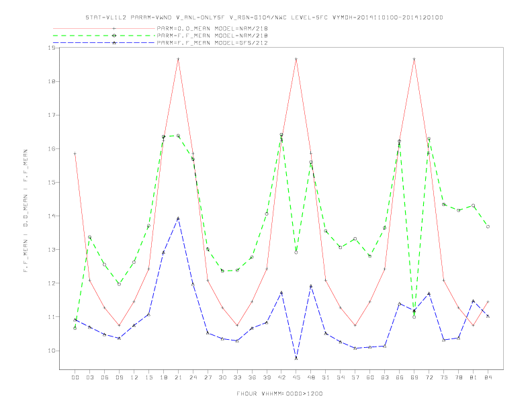Click x-axis tick label 60
This screenshot has width=532, height=411.
pos(370,377)
